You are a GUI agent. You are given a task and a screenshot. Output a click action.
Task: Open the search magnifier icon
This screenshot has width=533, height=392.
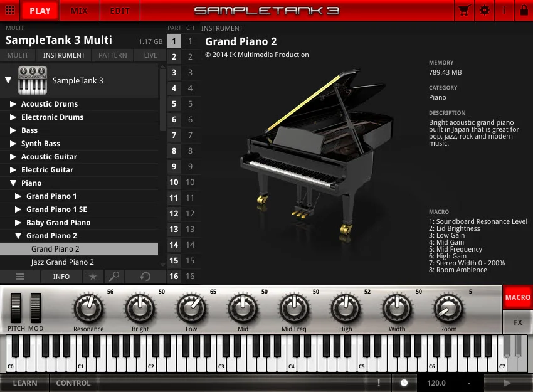(114, 277)
